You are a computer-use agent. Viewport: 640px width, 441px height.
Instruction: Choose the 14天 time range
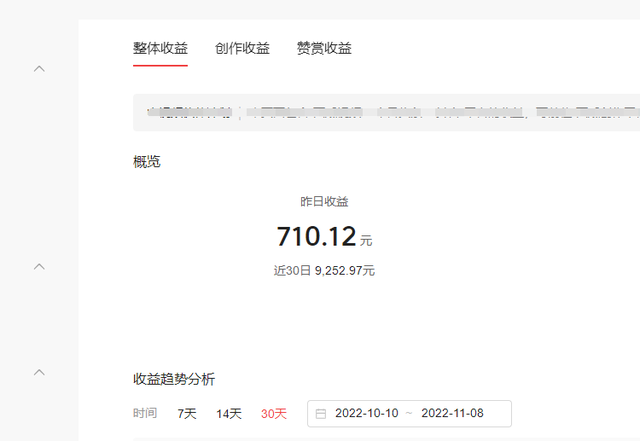click(229, 414)
